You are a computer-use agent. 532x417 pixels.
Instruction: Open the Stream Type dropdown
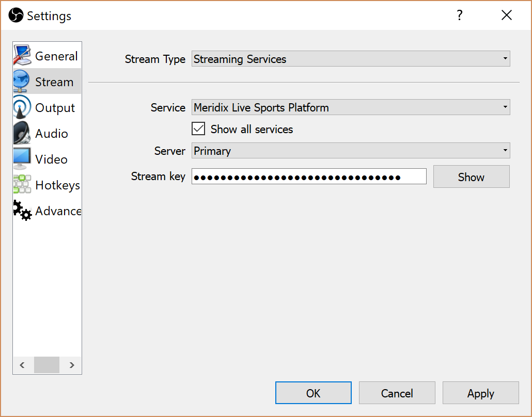(350, 59)
